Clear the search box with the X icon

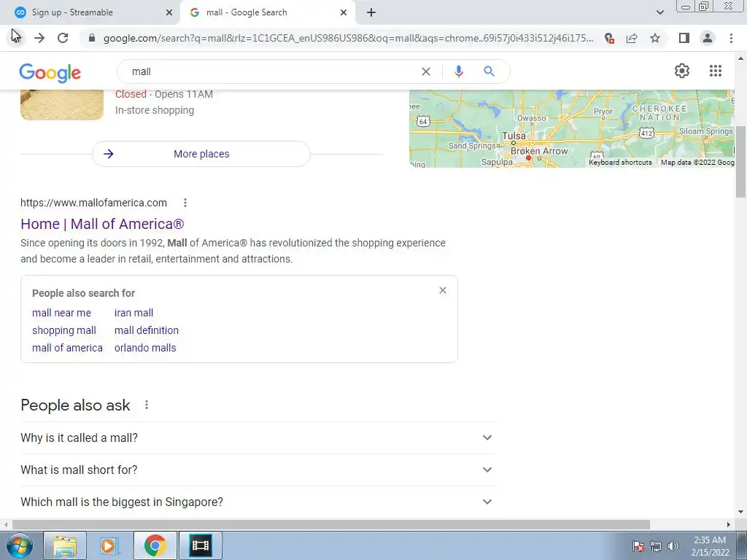point(426,71)
